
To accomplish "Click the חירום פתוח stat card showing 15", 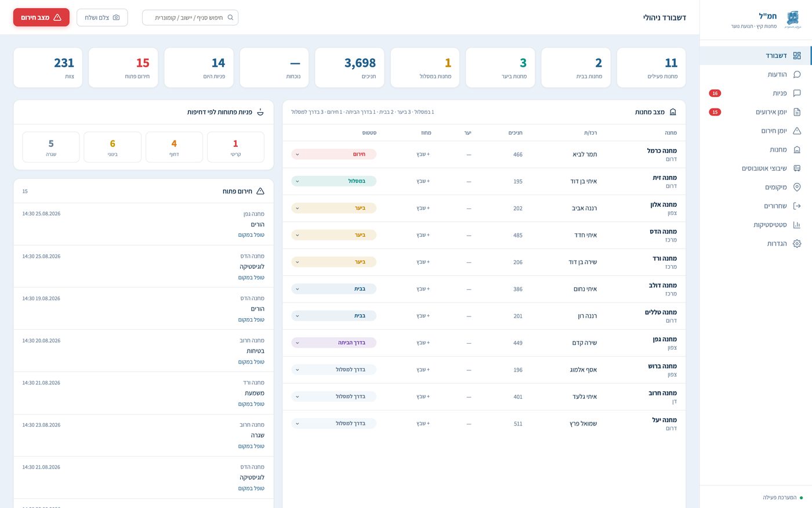I will (x=124, y=68).
